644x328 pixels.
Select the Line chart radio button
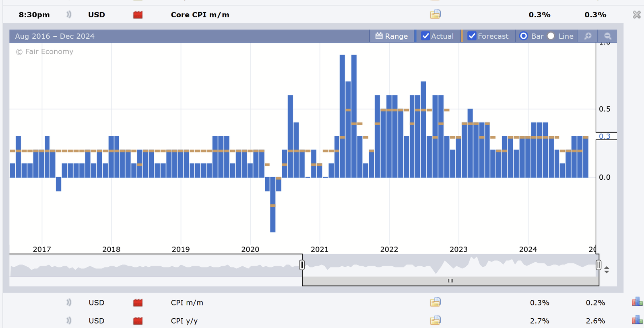[x=551, y=36]
